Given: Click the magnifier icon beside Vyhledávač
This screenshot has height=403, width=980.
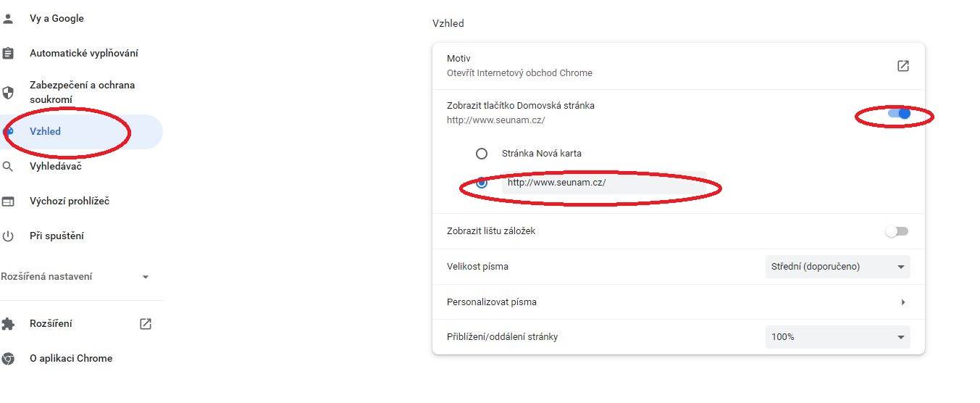Looking at the screenshot, I should click(x=8, y=167).
